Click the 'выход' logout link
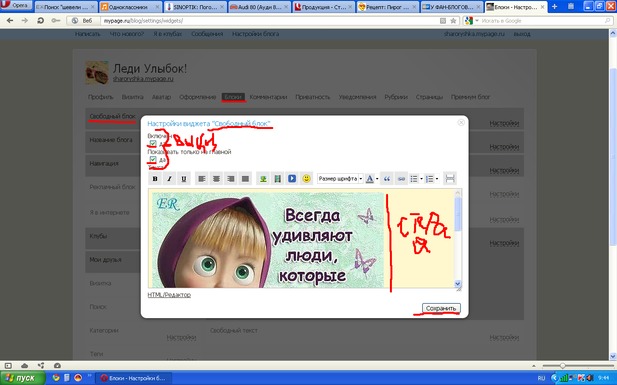The image size is (617, 385). [x=522, y=34]
